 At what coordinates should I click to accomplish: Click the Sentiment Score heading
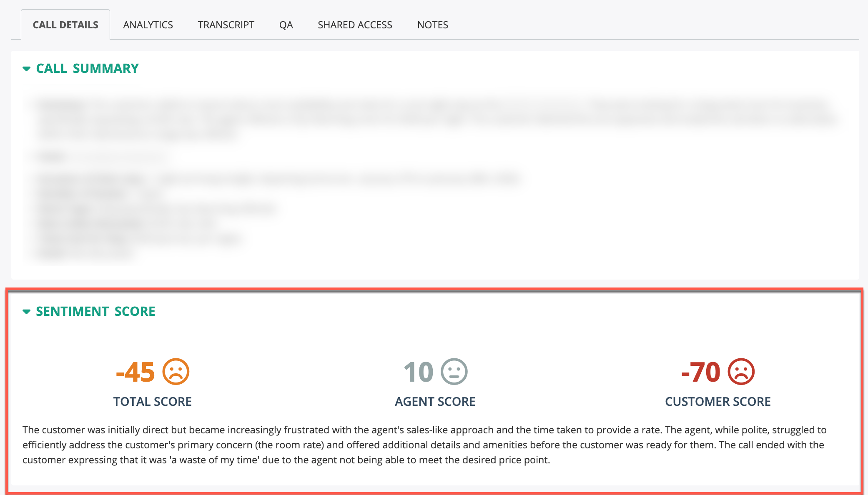click(95, 311)
